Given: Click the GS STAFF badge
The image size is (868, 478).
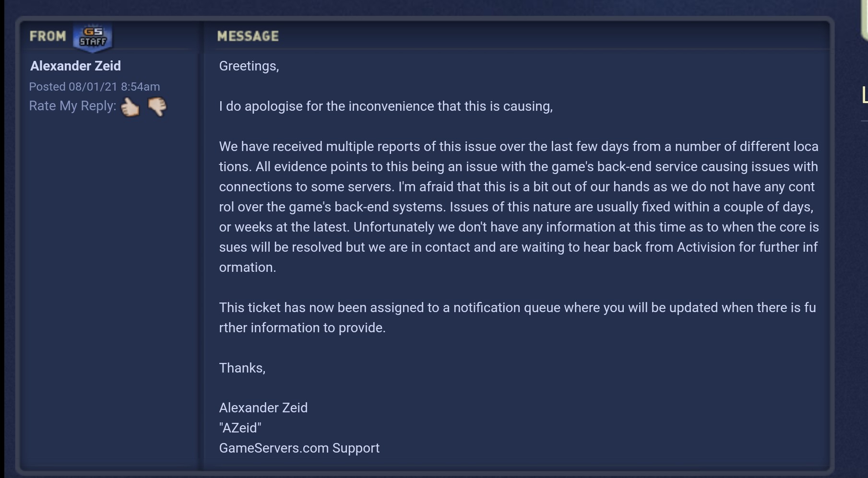Looking at the screenshot, I should [x=93, y=37].
